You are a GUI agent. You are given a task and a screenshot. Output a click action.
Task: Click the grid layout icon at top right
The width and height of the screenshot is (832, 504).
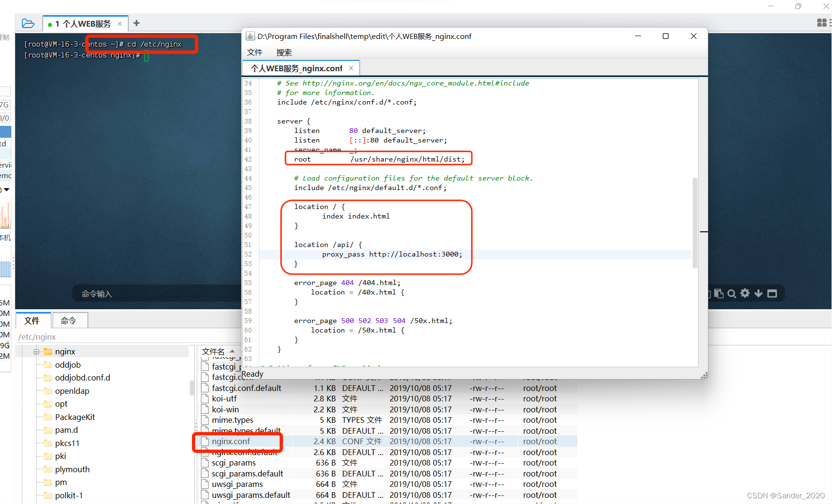822,22
